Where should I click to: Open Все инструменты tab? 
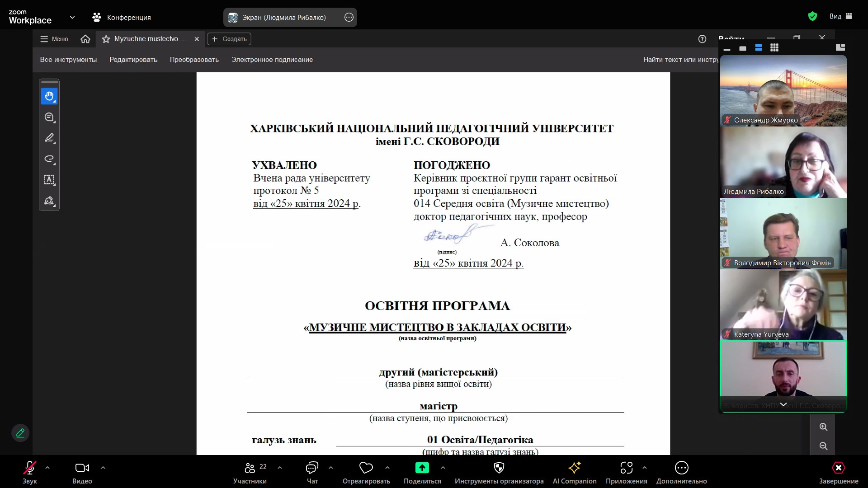pos(68,60)
